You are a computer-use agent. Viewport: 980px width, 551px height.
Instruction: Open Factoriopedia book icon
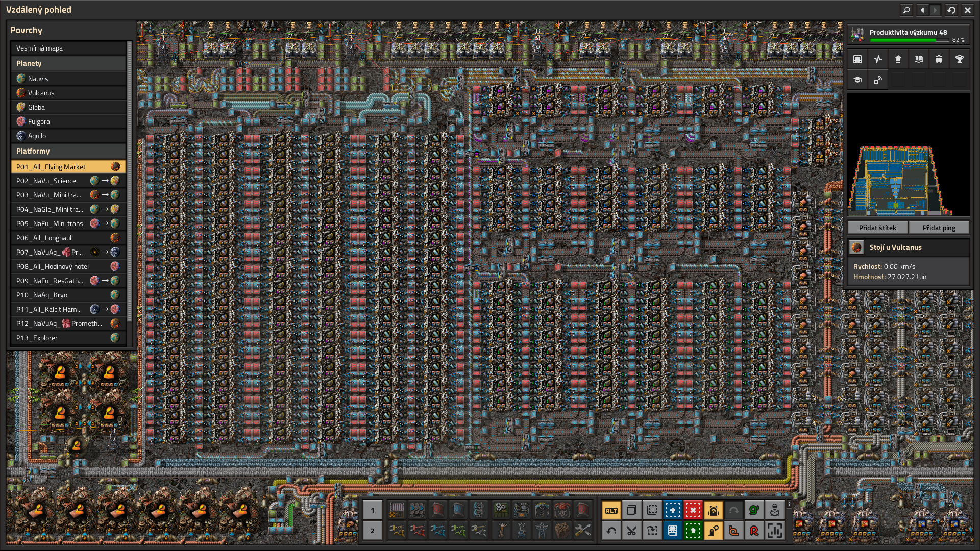(x=918, y=59)
